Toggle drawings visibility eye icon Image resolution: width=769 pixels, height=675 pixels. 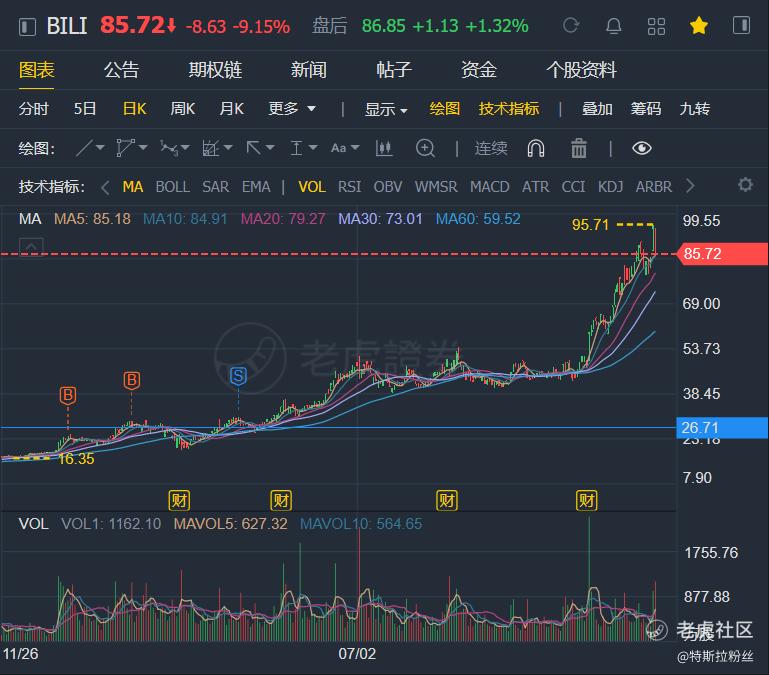[641, 148]
